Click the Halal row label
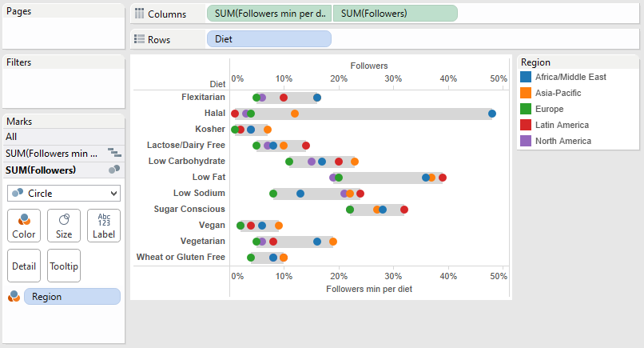Screen dimensions: 644x348 coord(214,114)
